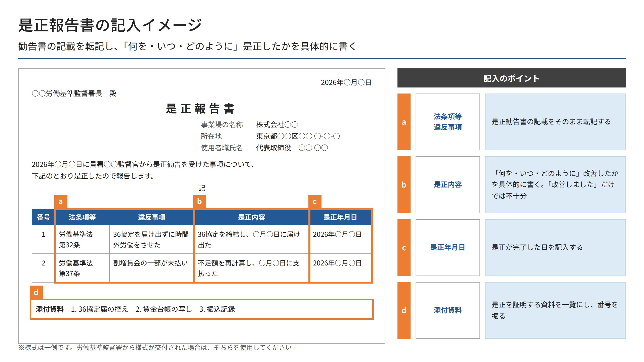
Task: Select the label 事業場の名称
Action: (222, 124)
